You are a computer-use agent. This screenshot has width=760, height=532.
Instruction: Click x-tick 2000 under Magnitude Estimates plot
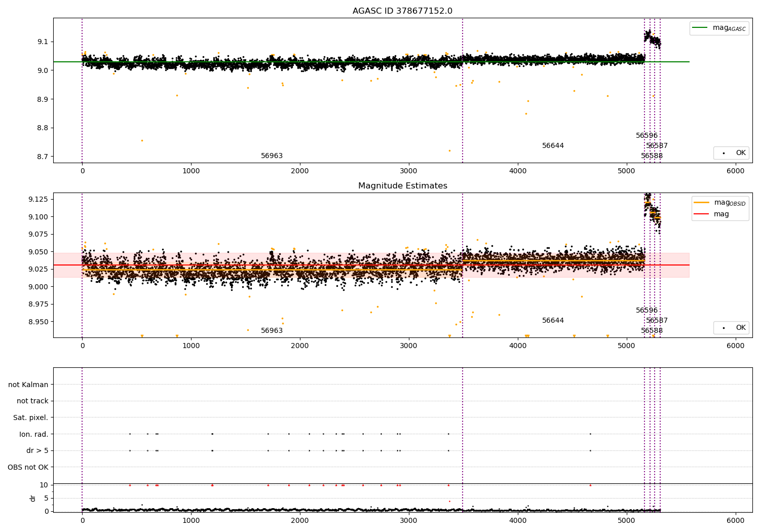(300, 346)
